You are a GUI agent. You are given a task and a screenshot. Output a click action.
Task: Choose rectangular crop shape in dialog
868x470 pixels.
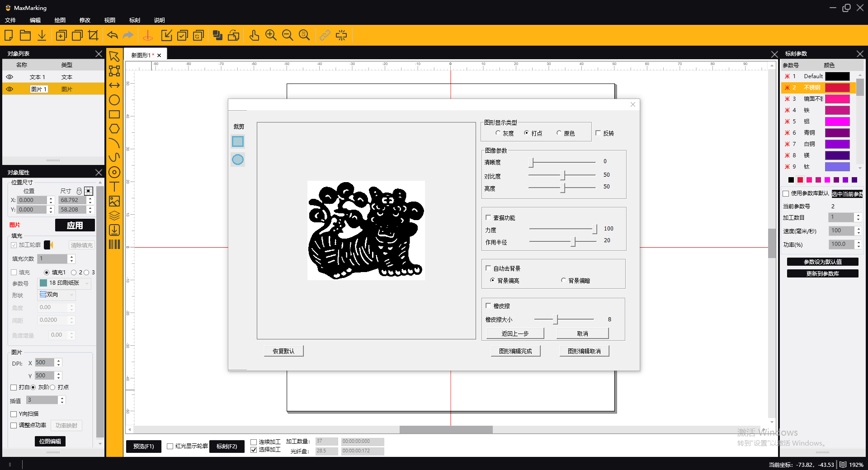click(x=238, y=141)
